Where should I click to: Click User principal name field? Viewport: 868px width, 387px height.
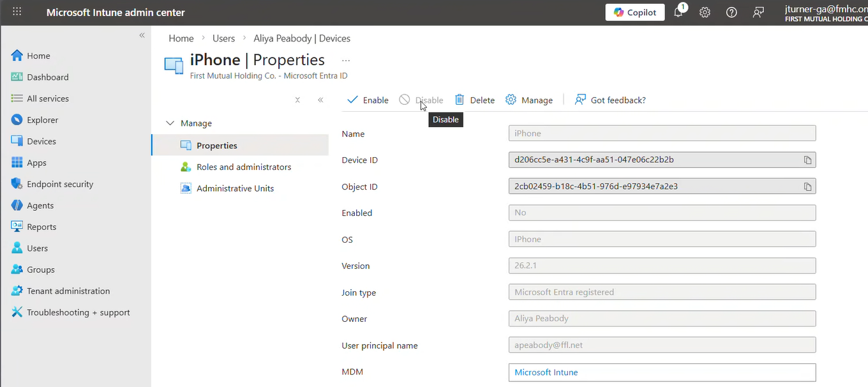tap(662, 345)
